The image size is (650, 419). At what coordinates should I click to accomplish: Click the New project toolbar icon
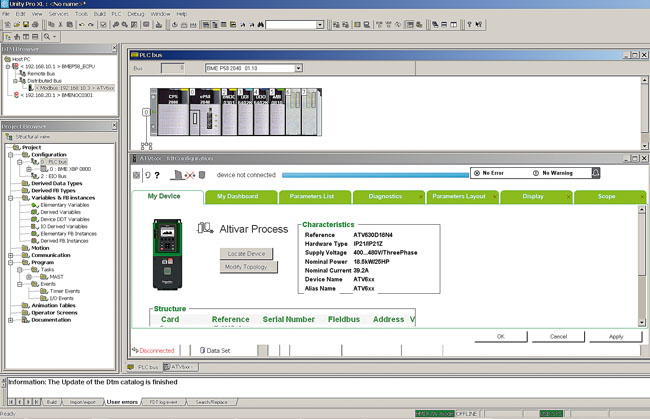coord(7,25)
